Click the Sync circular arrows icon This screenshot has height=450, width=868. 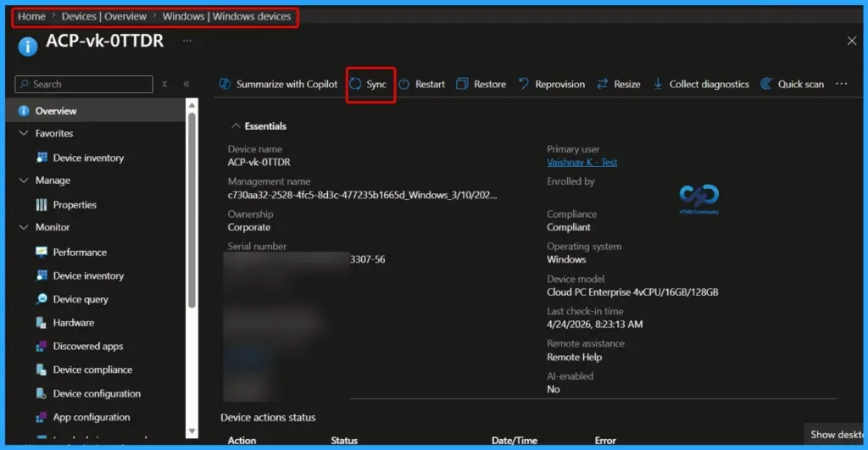(x=355, y=84)
